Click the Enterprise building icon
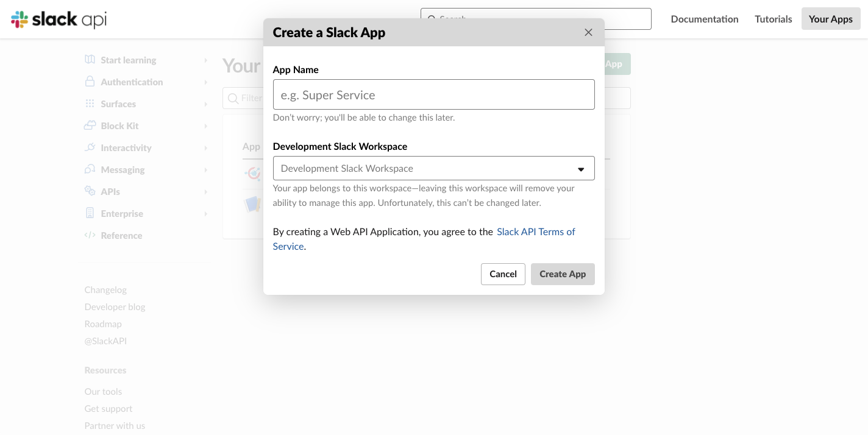868x435 pixels. click(90, 213)
